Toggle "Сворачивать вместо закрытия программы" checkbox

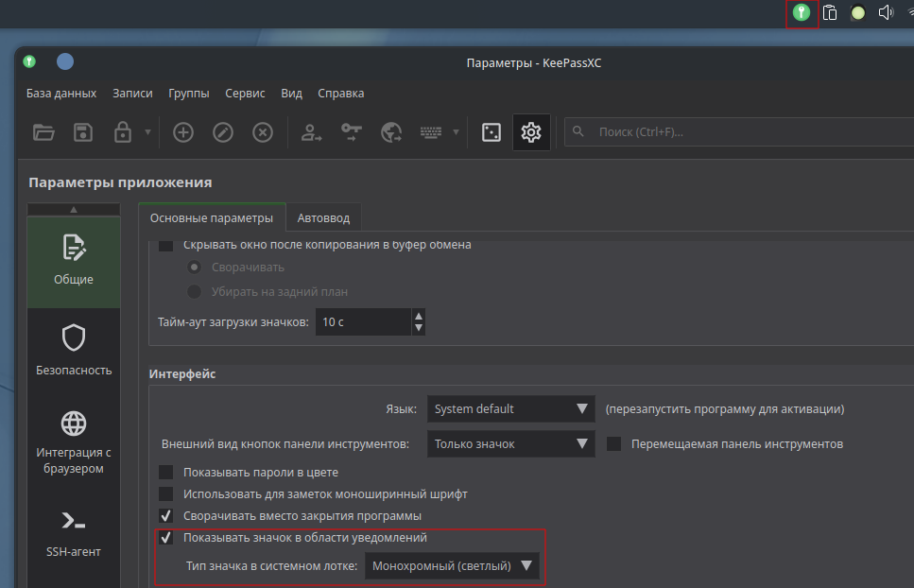(166, 516)
